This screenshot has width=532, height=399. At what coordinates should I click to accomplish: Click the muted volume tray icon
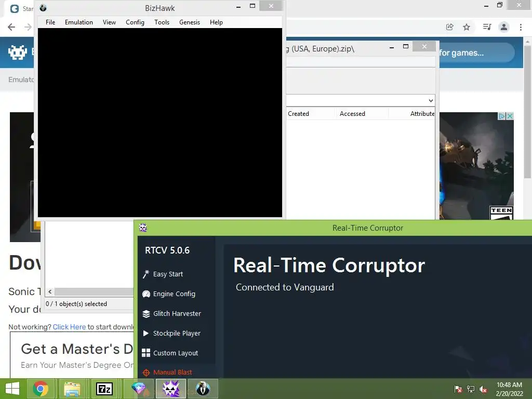click(x=483, y=389)
